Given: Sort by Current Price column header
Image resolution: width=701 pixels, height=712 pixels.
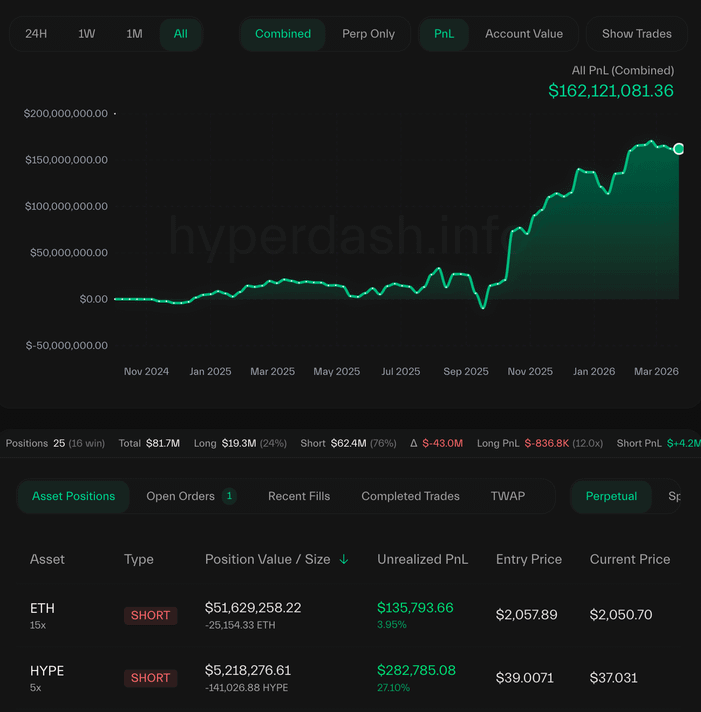Looking at the screenshot, I should pyautogui.click(x=630, y=559).
